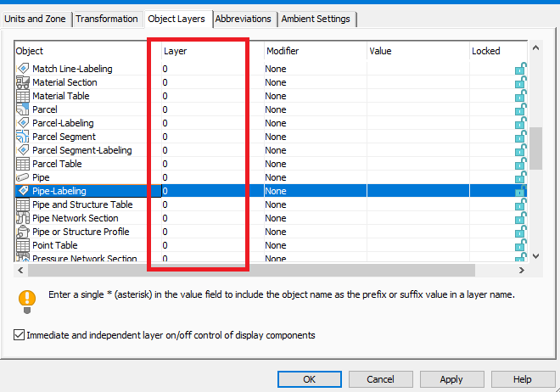
Task: Open the Modifier dropdown for the Pipe row
Action: tap(316, 177)
